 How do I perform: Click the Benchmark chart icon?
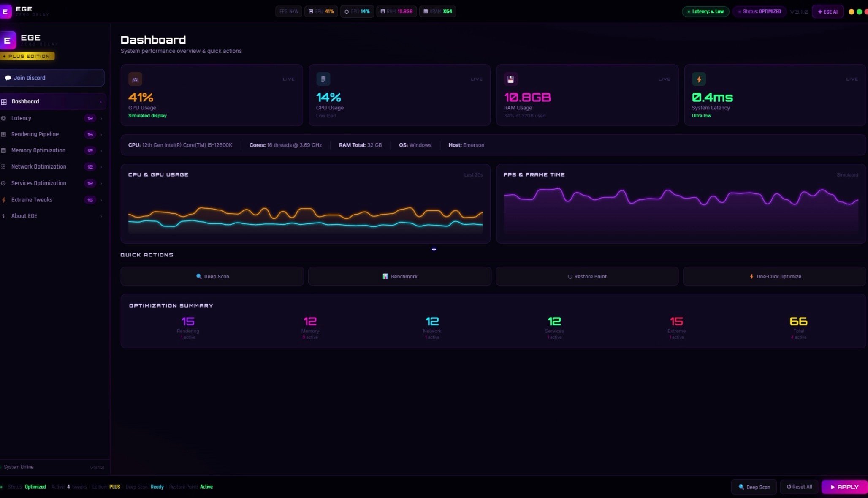[x=385, y=276]
